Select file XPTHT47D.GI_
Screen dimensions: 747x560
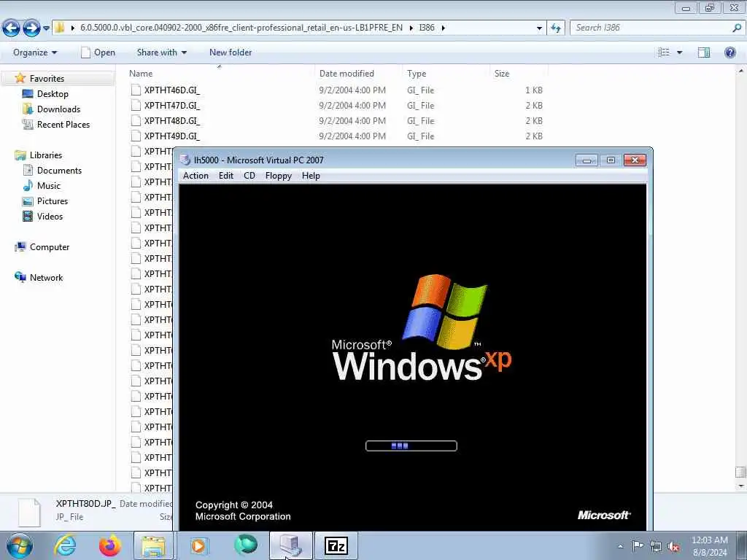point(172,105)
